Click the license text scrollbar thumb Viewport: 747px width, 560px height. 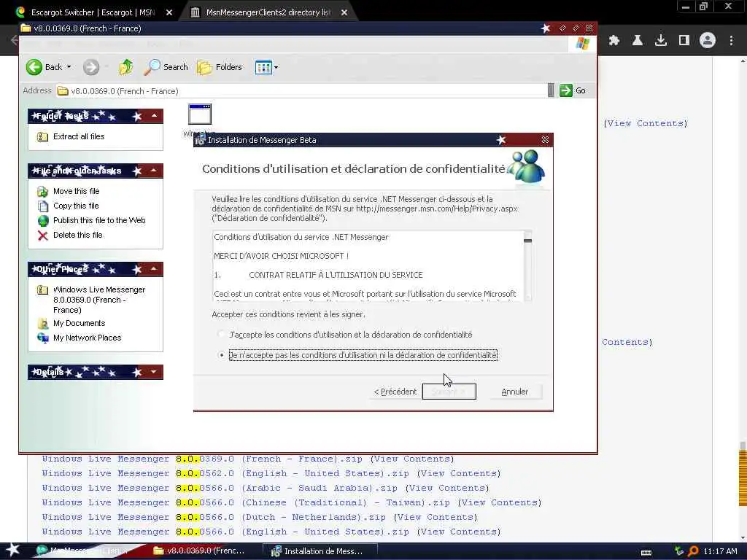click(527, 241)
